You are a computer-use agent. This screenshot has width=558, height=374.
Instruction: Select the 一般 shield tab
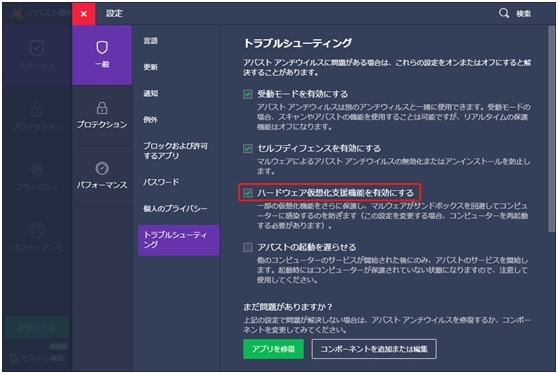[x=102, y=55]
